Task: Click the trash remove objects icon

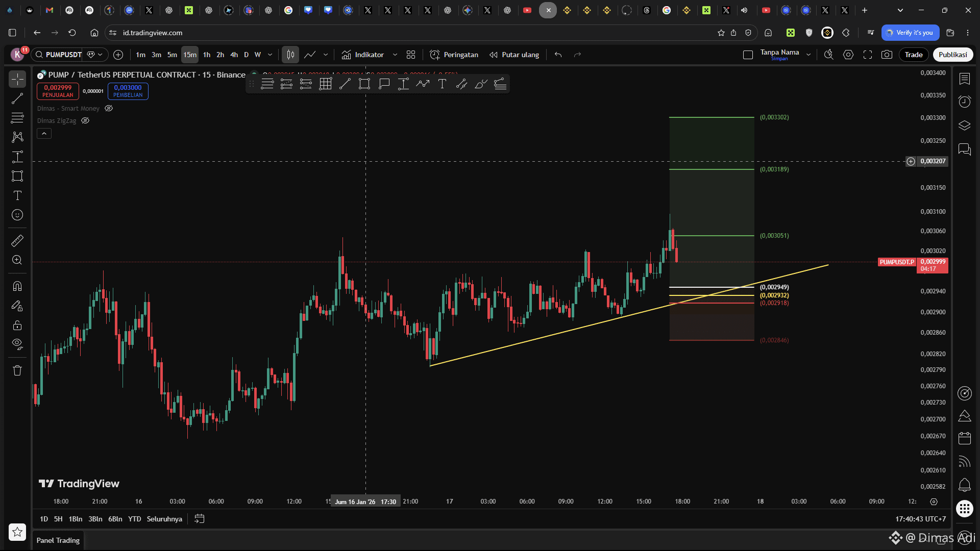Action: [17, 370]
